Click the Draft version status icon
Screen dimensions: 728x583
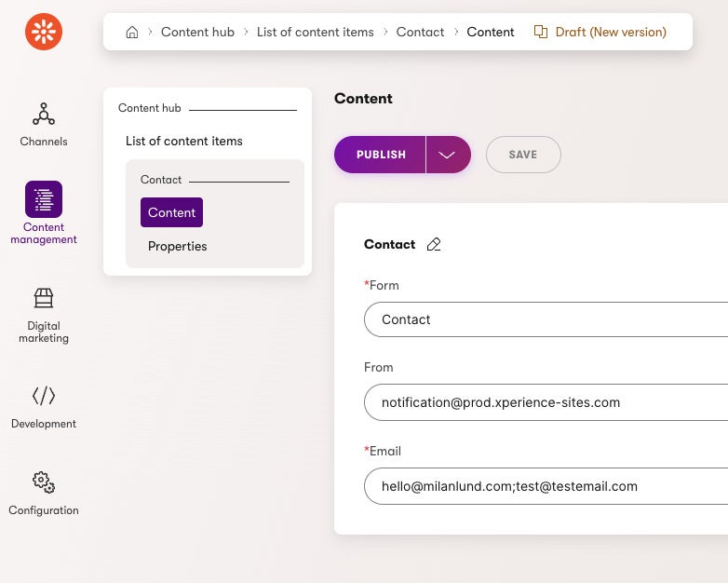tap(541, 32)
